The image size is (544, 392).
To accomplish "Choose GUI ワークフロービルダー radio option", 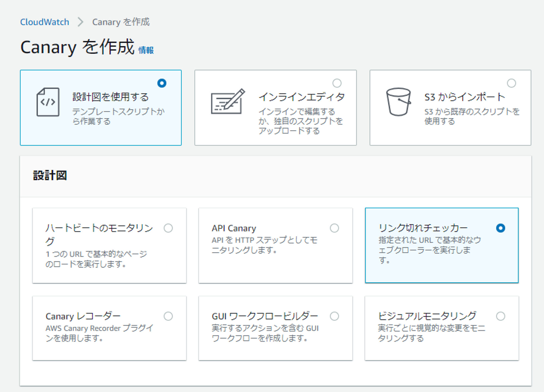I will click(334, 316).
